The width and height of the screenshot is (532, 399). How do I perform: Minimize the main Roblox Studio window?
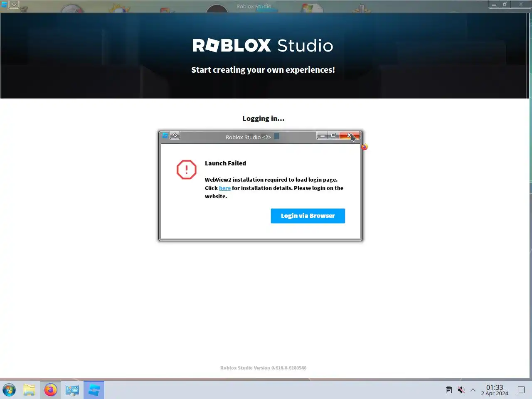coord(494,5)
